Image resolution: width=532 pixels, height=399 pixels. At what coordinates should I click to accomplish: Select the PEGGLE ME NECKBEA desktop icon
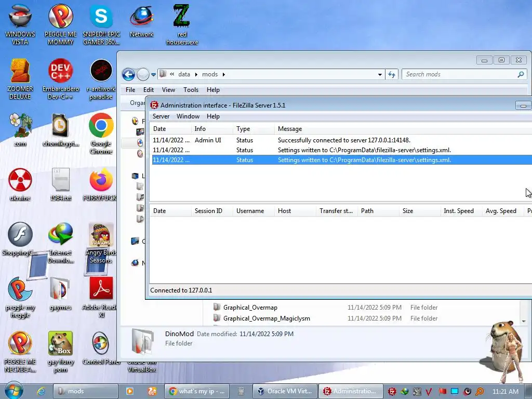pos(20,352)
